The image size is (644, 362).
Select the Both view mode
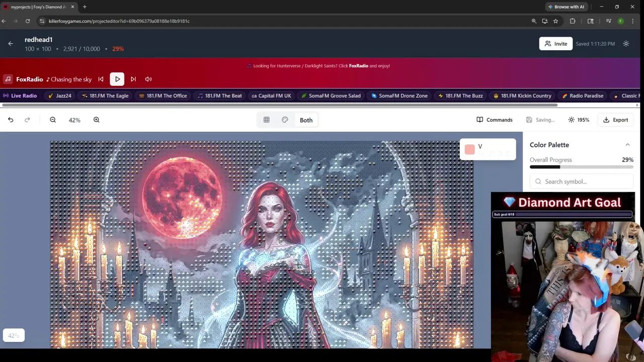pyautogui.click(x=306, y=120)
